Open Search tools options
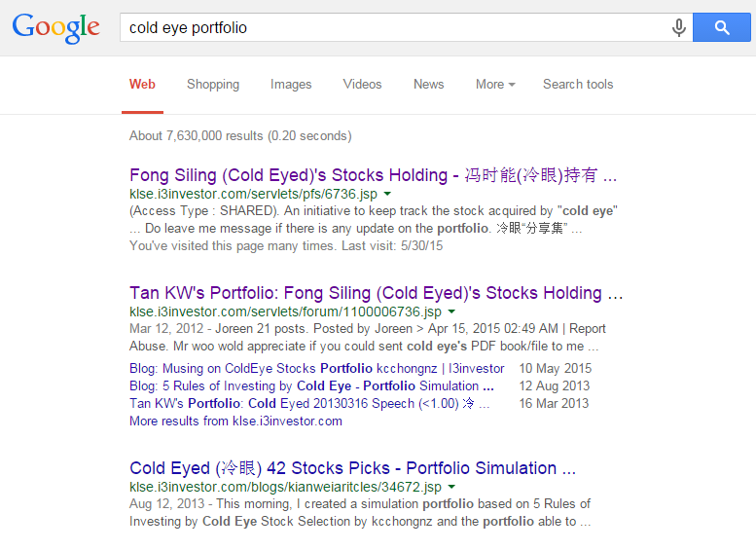Image resolution: width=756 pixels, height=550 pixels. [x=578, y=85]
